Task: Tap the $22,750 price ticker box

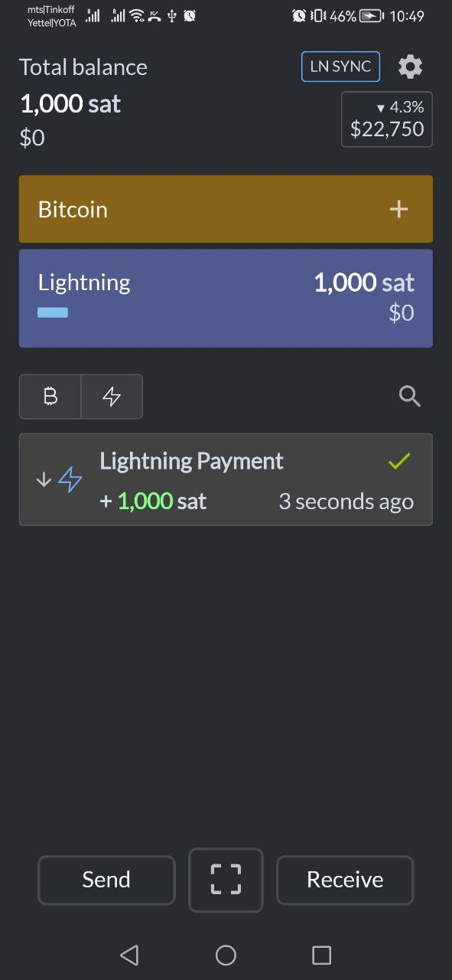Action: [x=387, y=119]
